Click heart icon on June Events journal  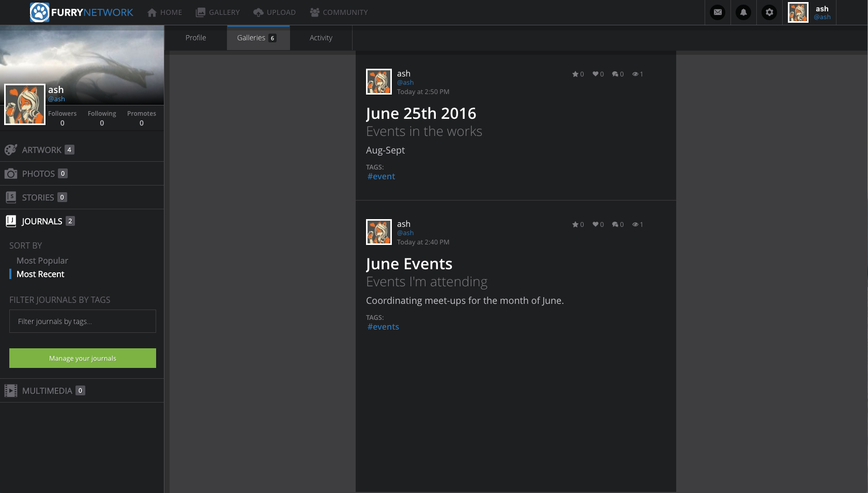596,224
